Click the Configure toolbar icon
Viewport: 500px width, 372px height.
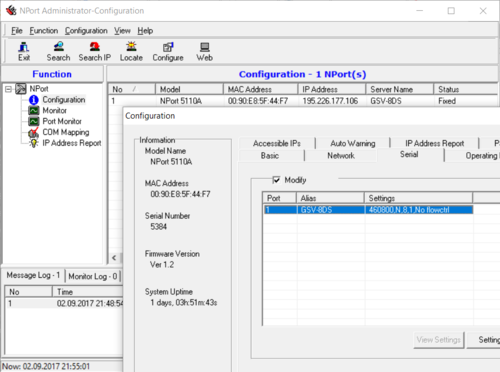[168, 51]
